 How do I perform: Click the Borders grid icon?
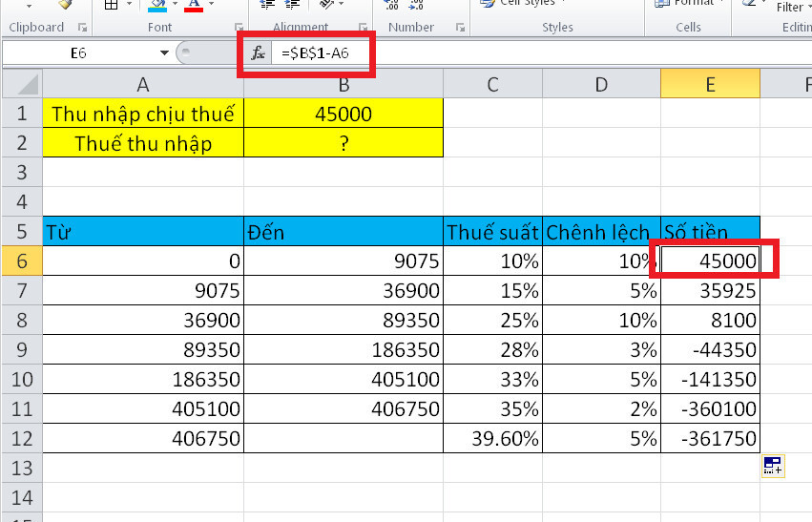click(111, 5)
